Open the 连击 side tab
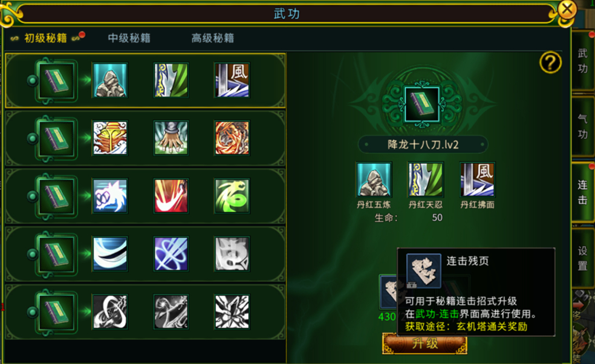Viewport: 595px width, 364px height. click(582, 192)
